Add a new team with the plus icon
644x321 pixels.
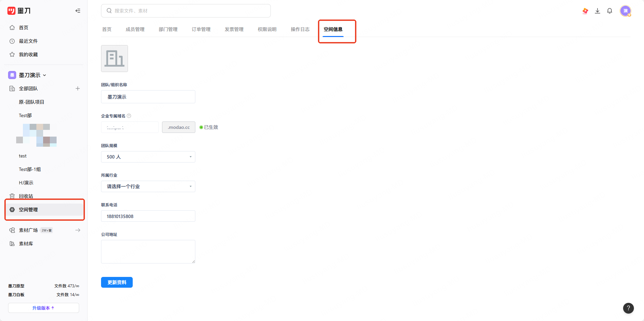78,88
